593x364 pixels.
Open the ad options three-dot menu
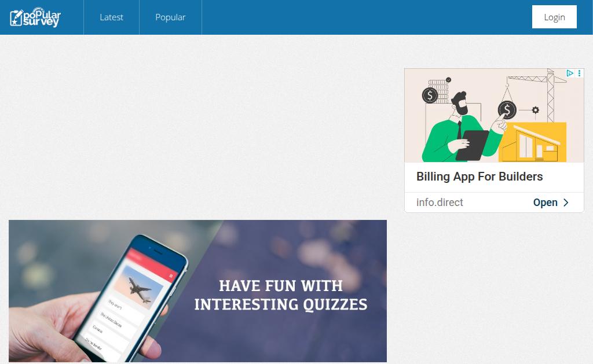579,73
